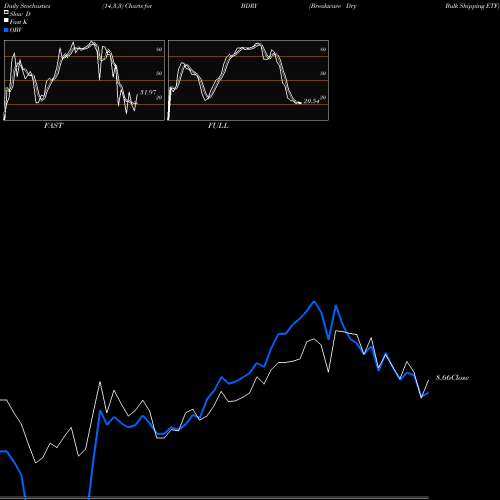
Task: Click the FULL chart label
Action: coord(218,126)
